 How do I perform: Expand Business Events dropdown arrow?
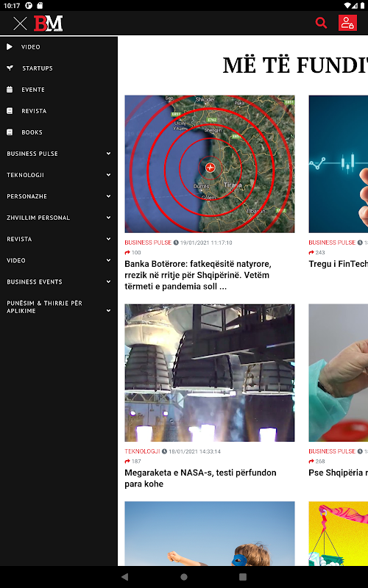tap(108, 282)
